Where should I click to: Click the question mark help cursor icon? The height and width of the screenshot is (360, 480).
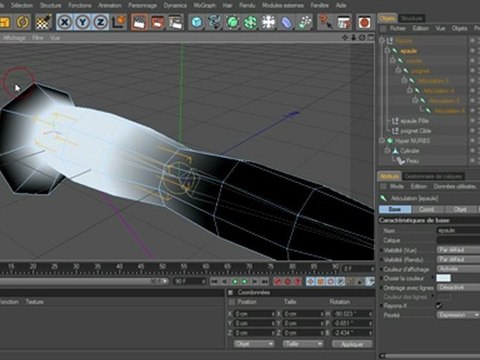(325, 22)
